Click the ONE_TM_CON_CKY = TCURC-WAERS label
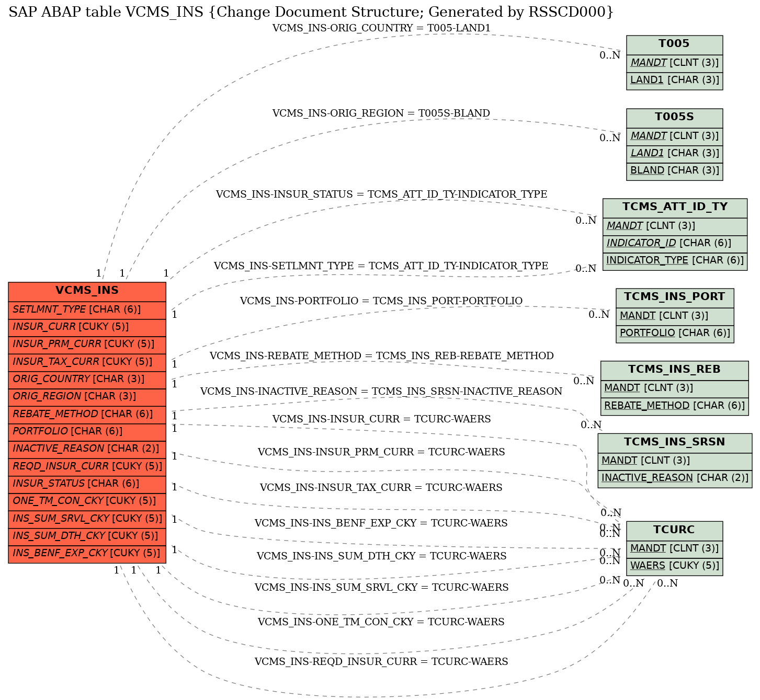The height and width of the screenshot is (700, 760). [x=381, y=622]
